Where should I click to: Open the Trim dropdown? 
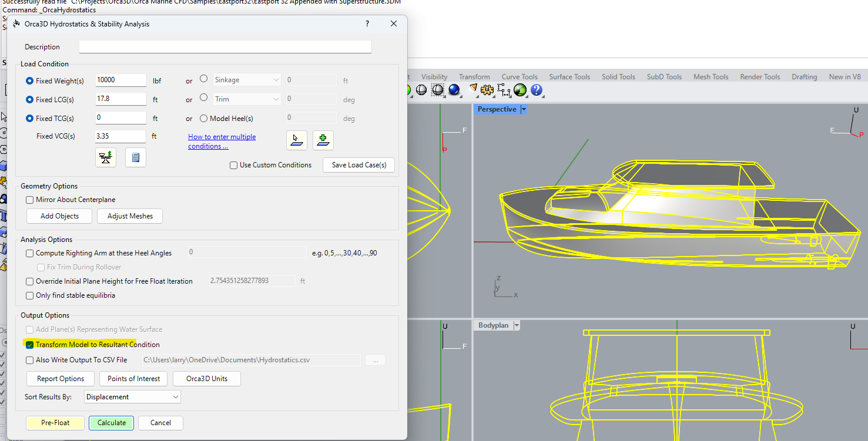pos(247,99)
